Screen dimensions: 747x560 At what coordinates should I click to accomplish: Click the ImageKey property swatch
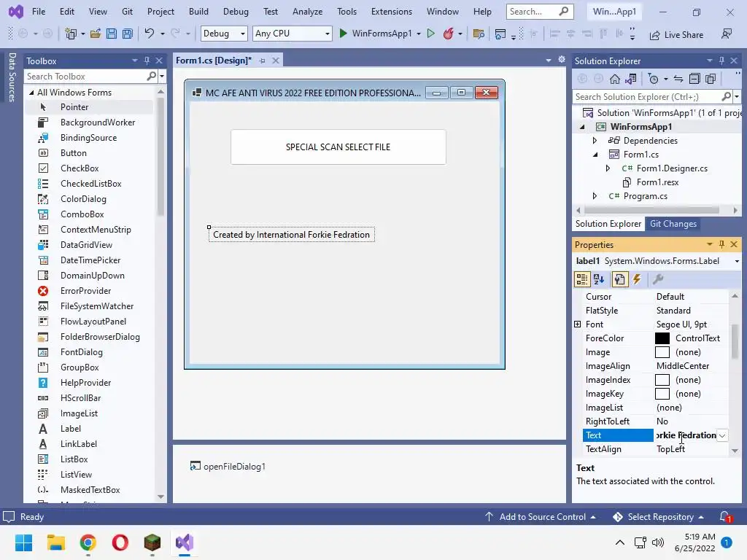(x=662, y=394)
